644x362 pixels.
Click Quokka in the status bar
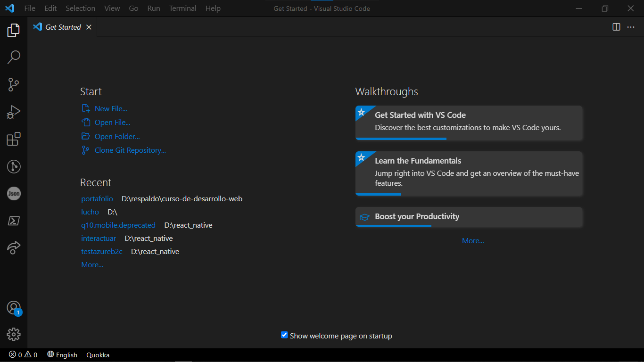98,355
